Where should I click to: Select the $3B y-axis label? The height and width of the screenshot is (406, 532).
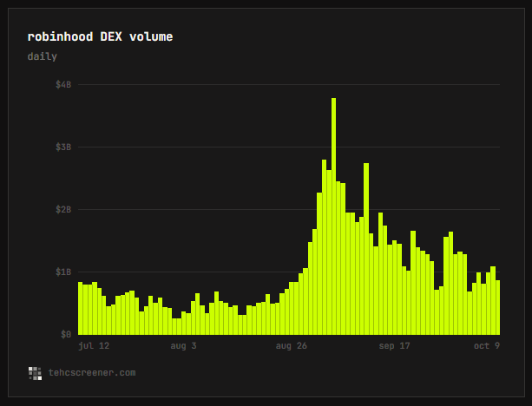(x=63, y=147)
